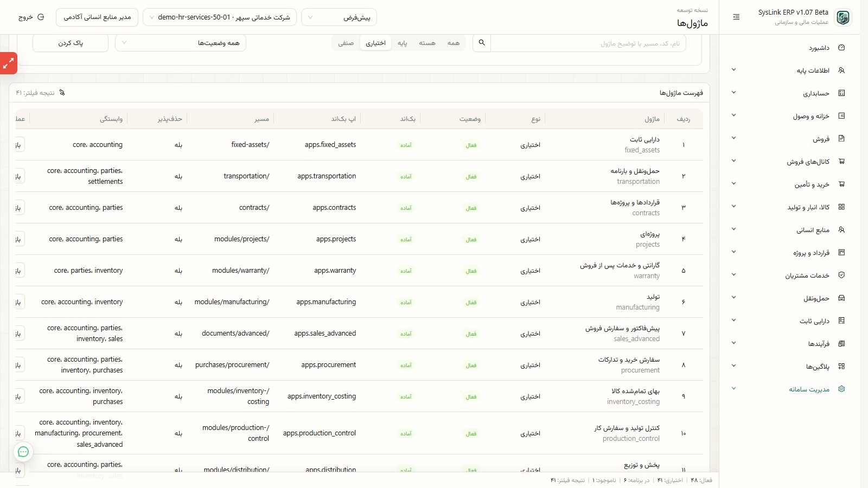Expand the اطلاعات پایه menu chevron
868x488 pixels.
click(733, 70)
